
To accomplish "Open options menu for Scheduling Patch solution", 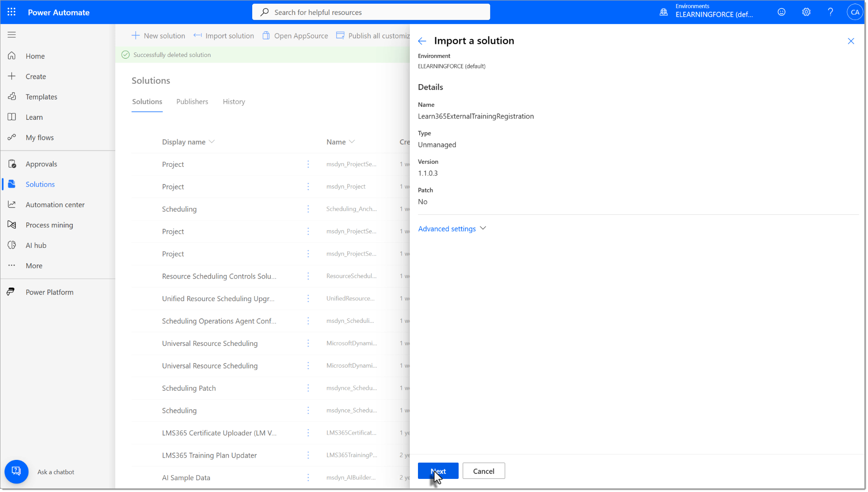I will (308, 388).
